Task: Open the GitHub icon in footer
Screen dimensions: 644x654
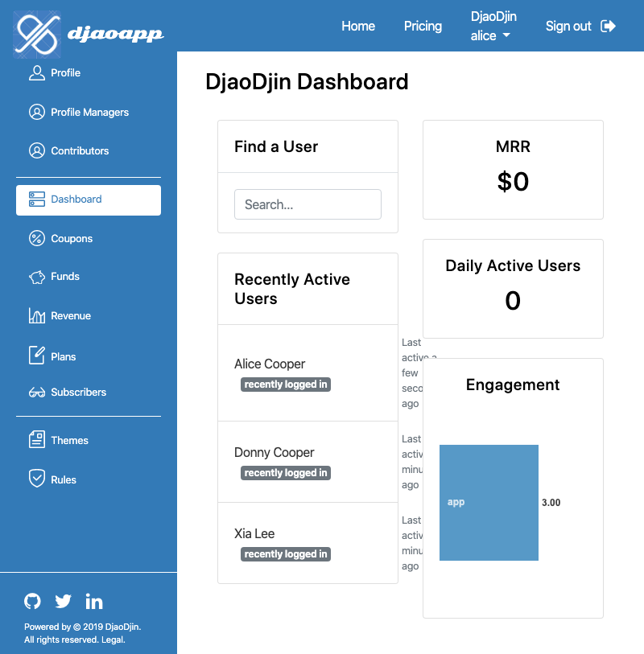Action: [32, 601]
